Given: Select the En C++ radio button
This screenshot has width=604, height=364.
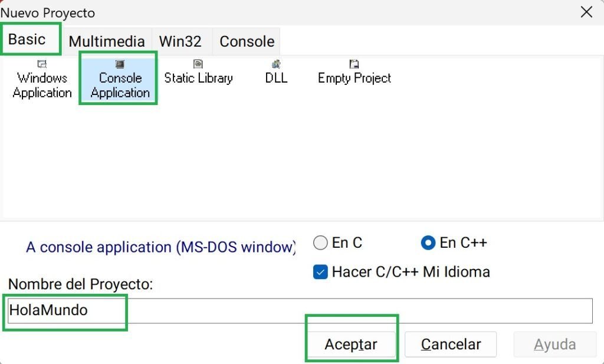Looking at the screenshot, I should pyautogui.click(x=428, y=243).
